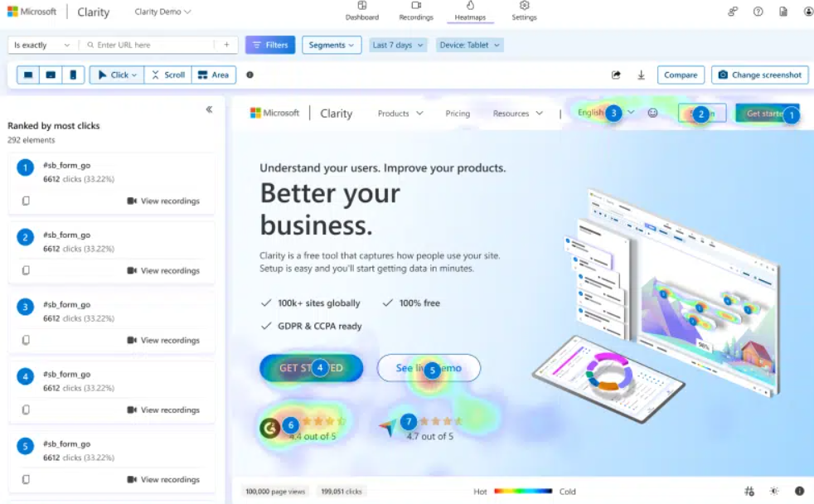Image resolution: width=814 pixels, height=504 pixels.
Task: Expand the Resources menu in page header
Action: [x=517, y=114]
